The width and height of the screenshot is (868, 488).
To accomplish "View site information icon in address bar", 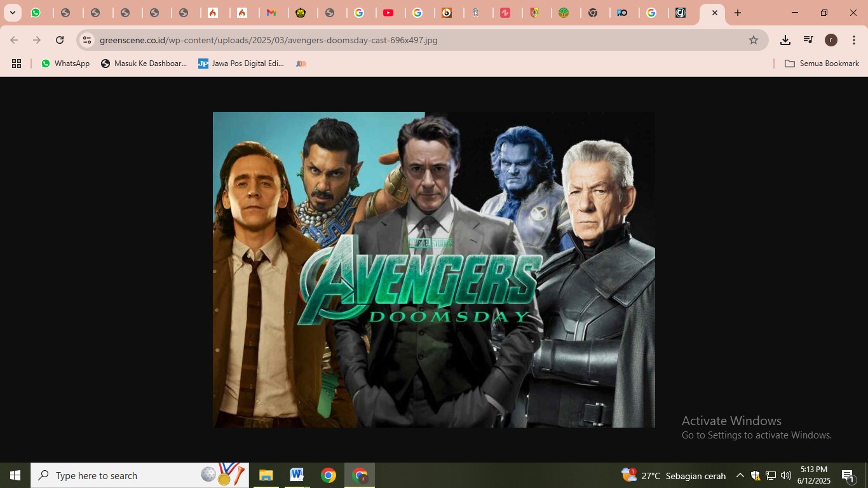I will pyautogui.click(x=88, y=40).
